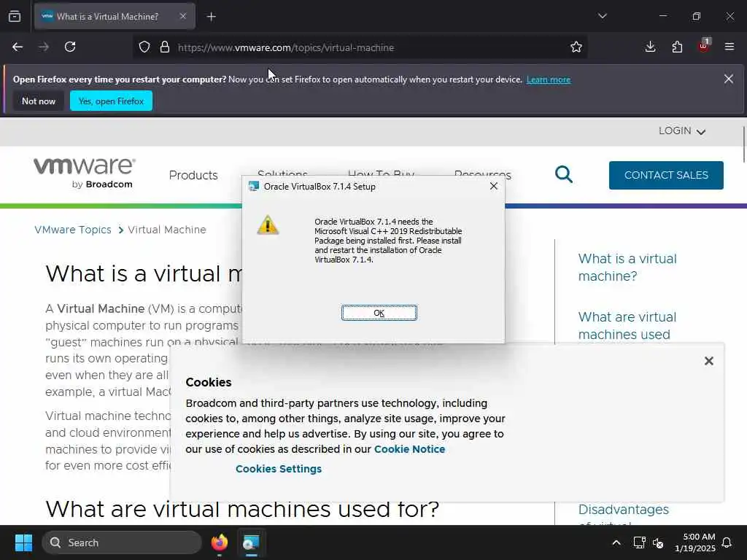This screenshot has width=747, height=560.
Task: Close the Oracle VirtualBox 7.1.4 Setup dialog
Action: [494, 186]
